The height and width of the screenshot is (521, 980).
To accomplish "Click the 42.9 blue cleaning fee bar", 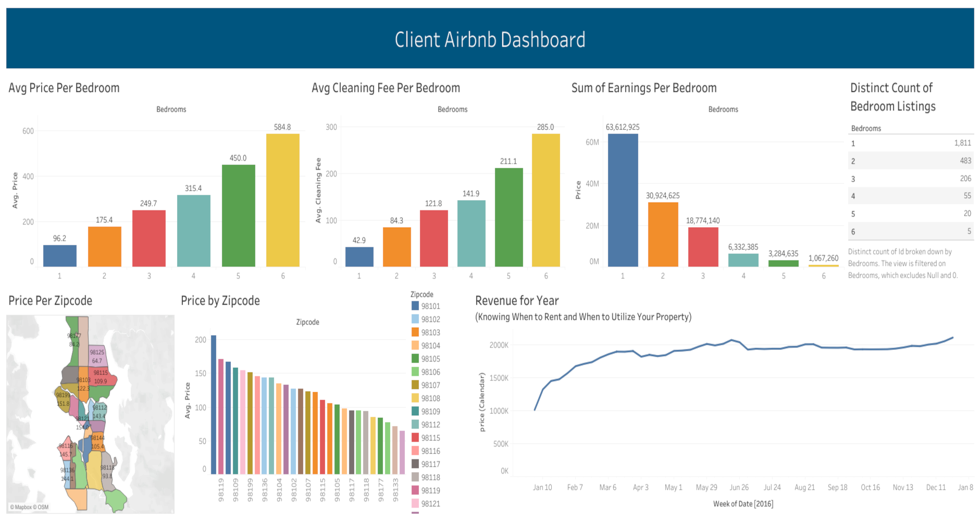I will point(359,257).
